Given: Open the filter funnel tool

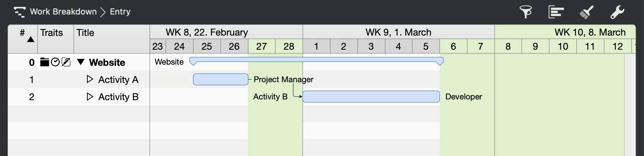Looking at the screenshot, I should (x=526, y=12).
